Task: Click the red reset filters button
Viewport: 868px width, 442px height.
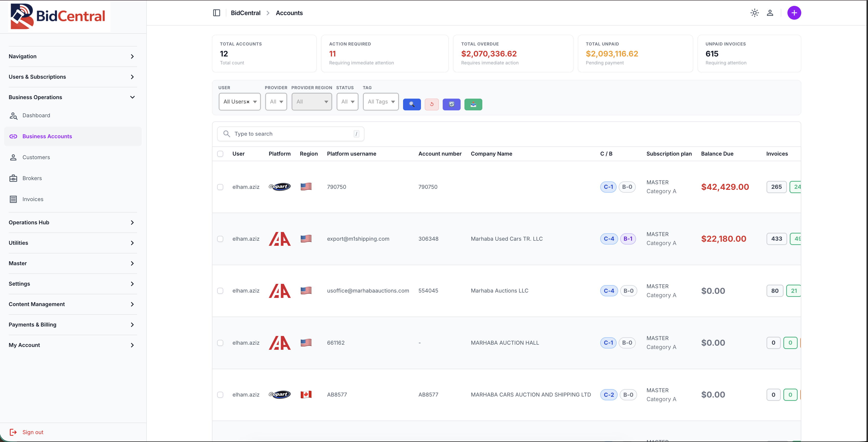Action: click(x=432, y=104)
